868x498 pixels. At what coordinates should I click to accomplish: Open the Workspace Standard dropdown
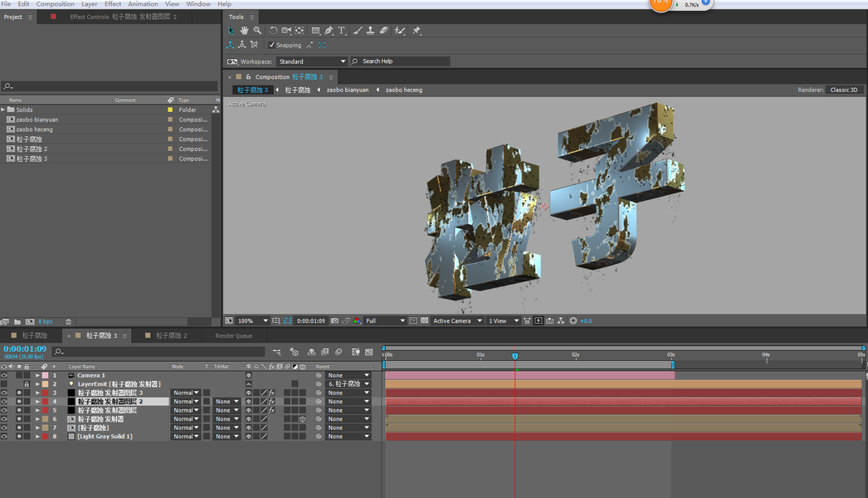point(312,61)
